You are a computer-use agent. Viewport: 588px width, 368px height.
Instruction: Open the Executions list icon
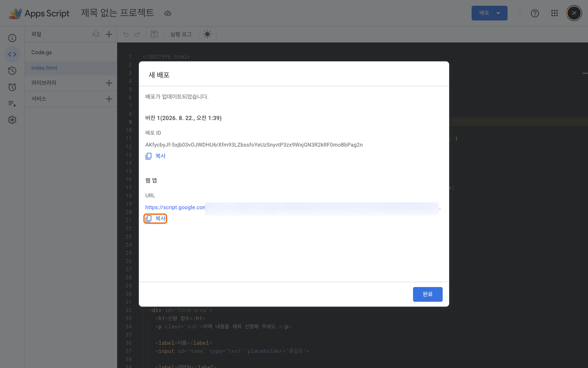click(12, 104)
